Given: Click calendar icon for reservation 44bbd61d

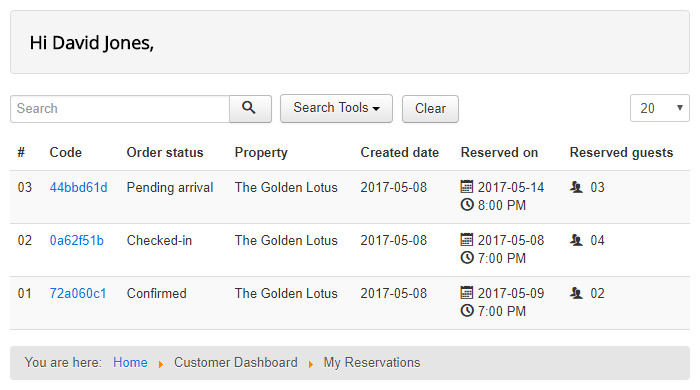Looking at the screenshot, I should click(x=467, y=187).
